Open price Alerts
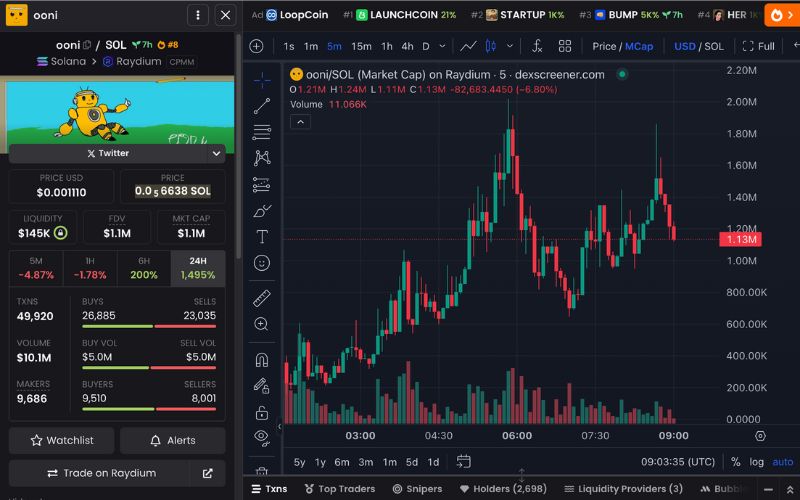Screen dimensions: 800x500 [x=173, y=440]
